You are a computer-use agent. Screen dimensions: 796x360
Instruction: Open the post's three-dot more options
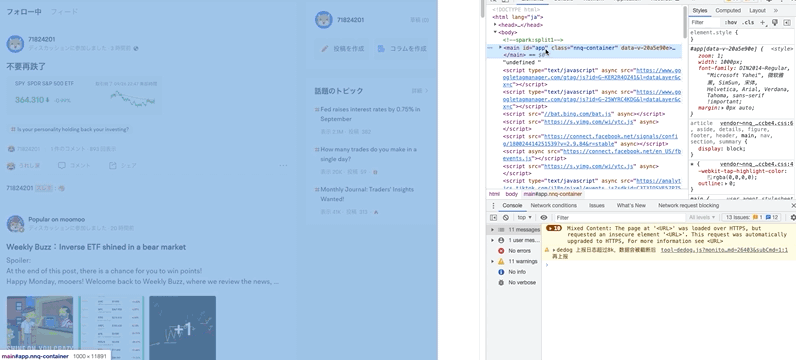283,166
